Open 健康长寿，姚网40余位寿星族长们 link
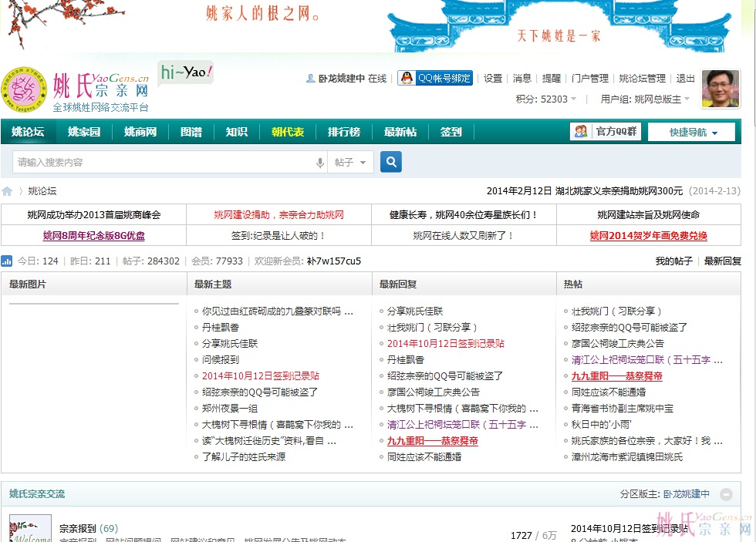Image resolution: width=756 pixels, height=542 pixels. click(464, 215)
